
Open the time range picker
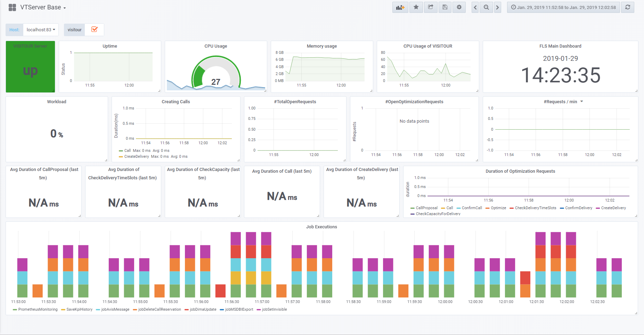[x=563, y=7]
